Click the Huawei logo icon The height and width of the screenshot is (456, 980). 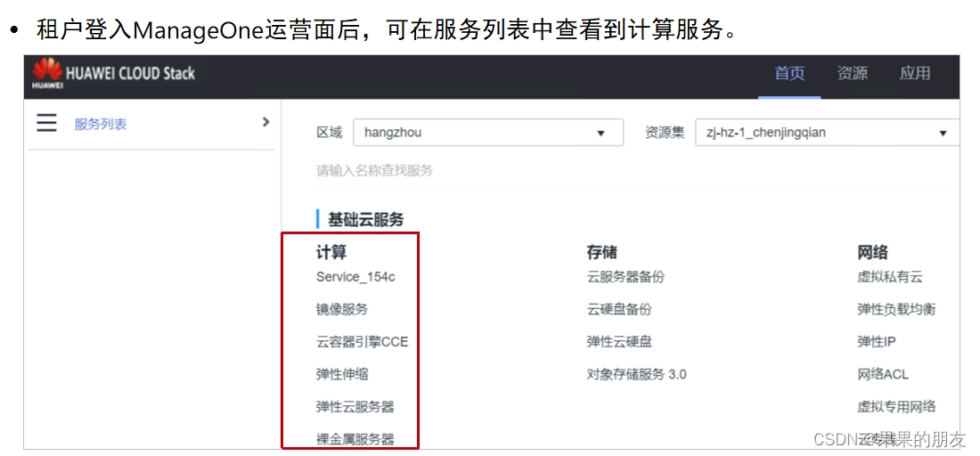click(x=47, y=74)
